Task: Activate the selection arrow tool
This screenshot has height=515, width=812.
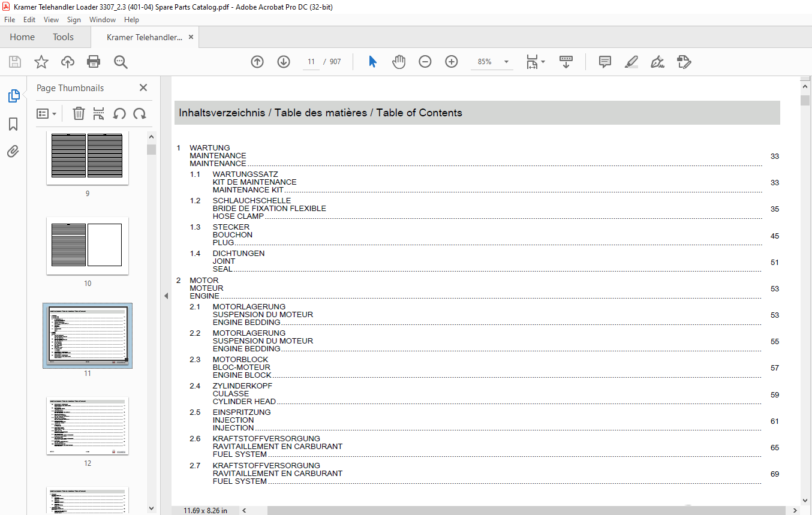Action: click(372, 62)
